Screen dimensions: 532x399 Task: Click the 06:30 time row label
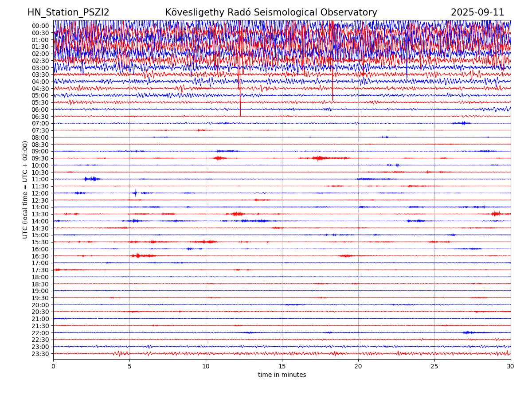[40, 117]
